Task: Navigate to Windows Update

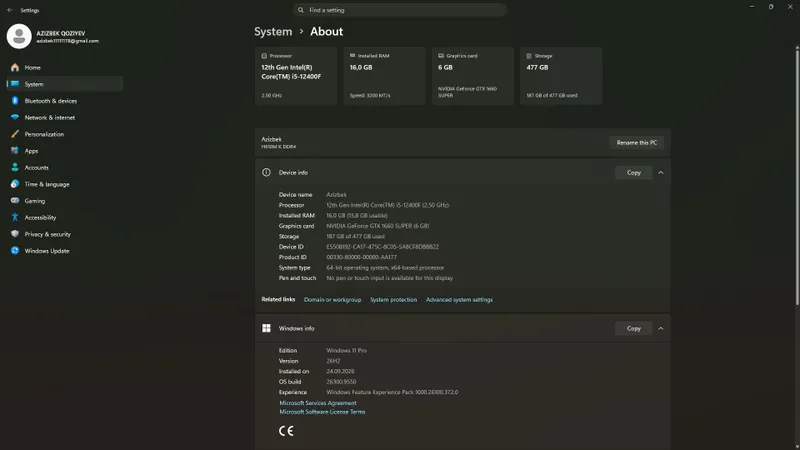Action: [x=65, y=251]
